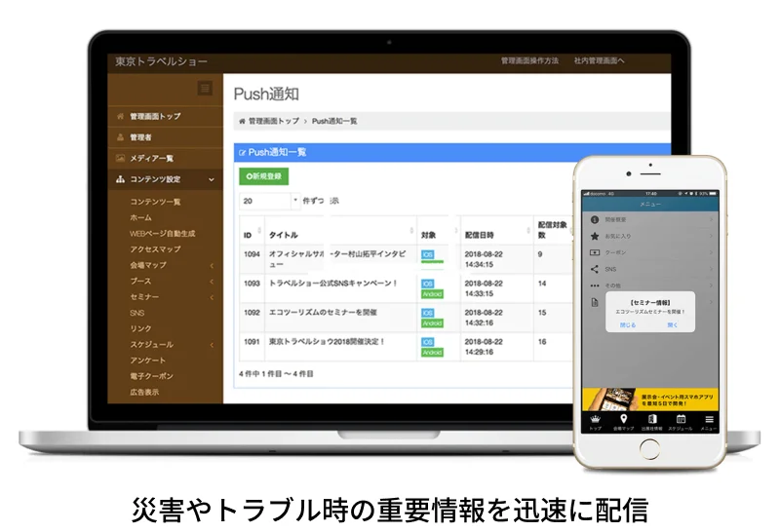Viewport: 780px width, 532px height.
Task: Select WEBページ自動生成 in the sidebar
Action: coord(162,233)
